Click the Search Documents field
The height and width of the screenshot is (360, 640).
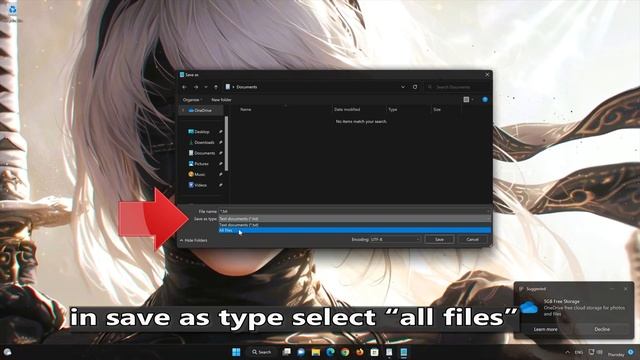[x=457, y=87]
